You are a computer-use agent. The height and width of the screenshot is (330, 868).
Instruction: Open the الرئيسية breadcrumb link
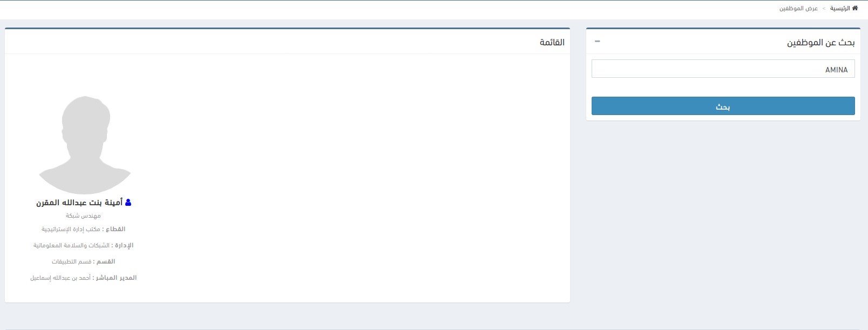point(840,9)
